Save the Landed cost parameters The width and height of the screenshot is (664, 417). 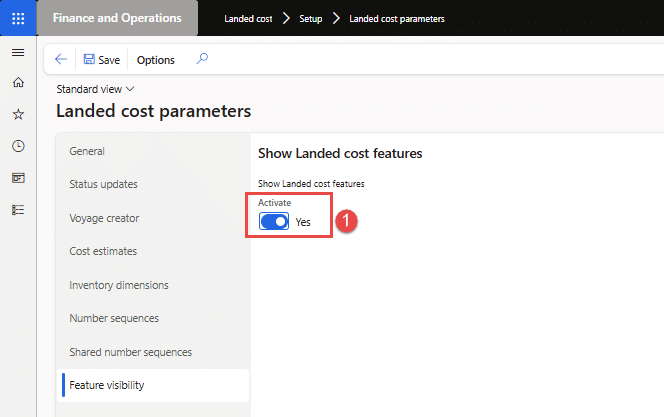[101, 60]
